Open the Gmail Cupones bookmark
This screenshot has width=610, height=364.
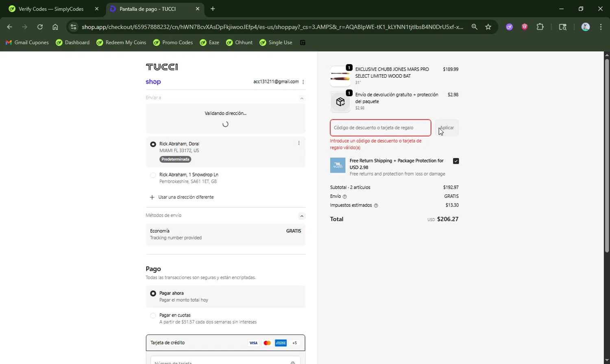pos(27,43)
